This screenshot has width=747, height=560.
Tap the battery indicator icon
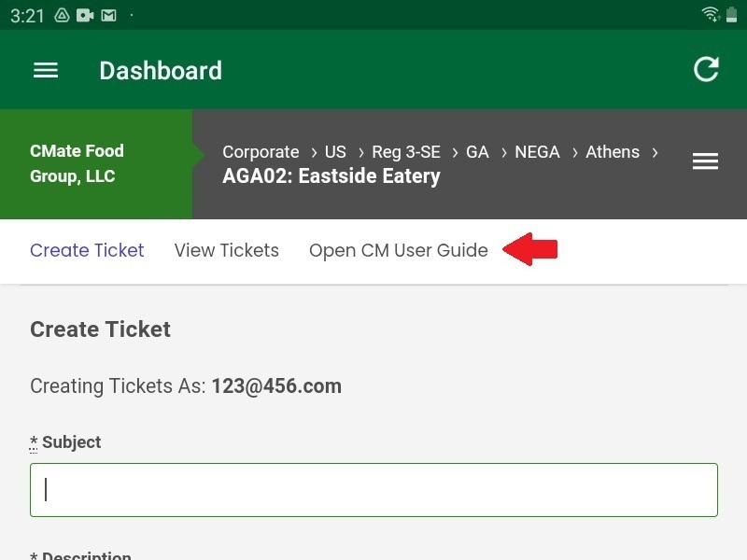point(732,14)
